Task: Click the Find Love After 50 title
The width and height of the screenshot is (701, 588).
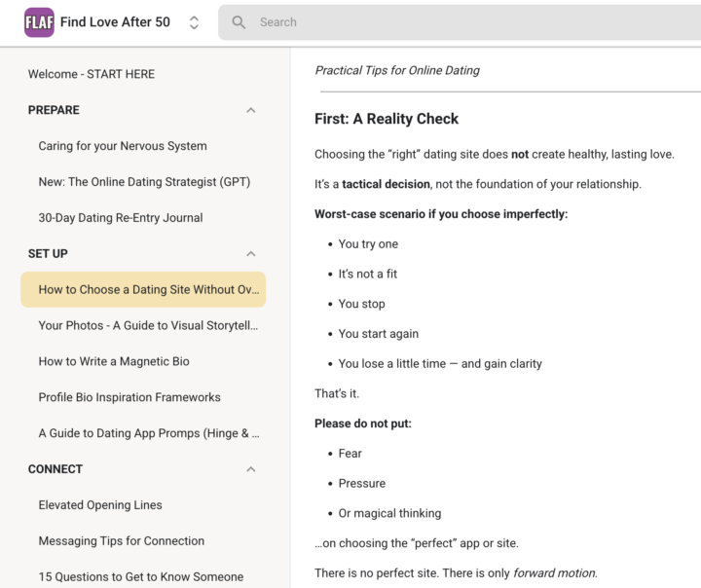Action: [x=115, y=22]
